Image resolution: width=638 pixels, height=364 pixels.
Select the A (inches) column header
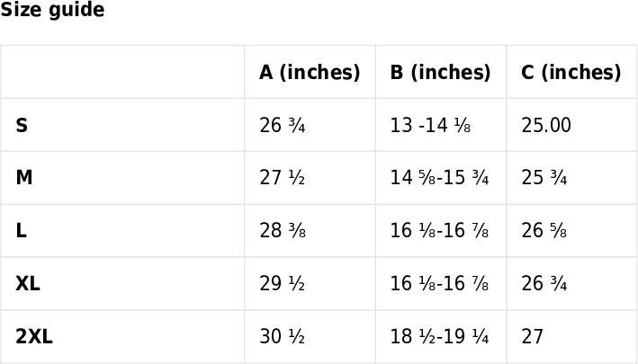coord(310,72)
